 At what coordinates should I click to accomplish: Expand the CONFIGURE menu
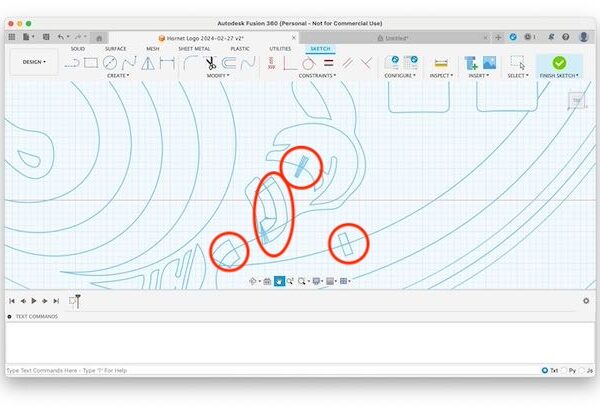pyautogui.click(x=399, y=76)
